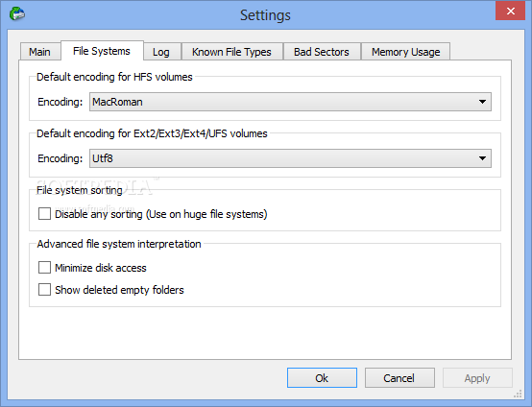
Task: Open the Bad Sectors tab
Action: pos(322,52)
